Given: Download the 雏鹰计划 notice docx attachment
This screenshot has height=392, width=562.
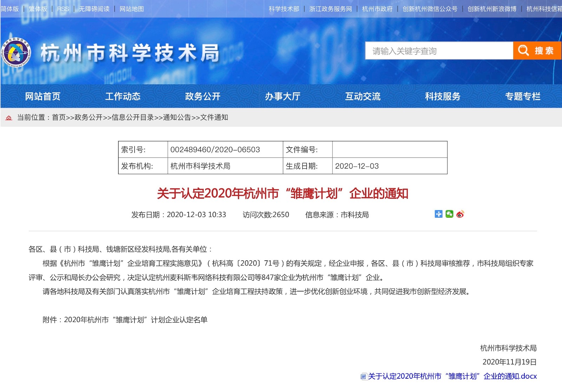Looking at the screenshot, I should (x=452, y=376).
